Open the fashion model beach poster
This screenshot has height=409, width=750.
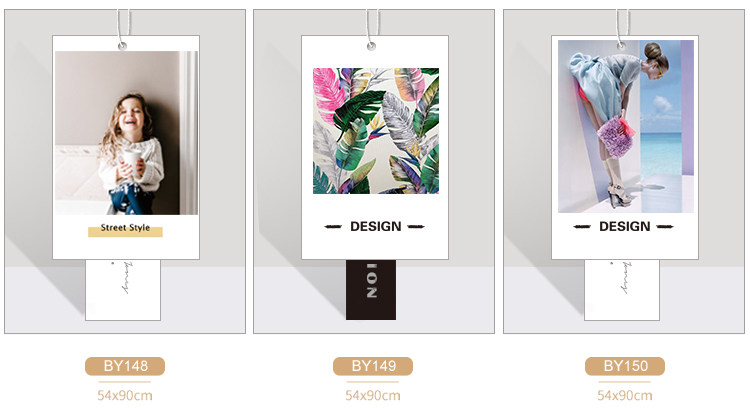[x=626, y=126]
